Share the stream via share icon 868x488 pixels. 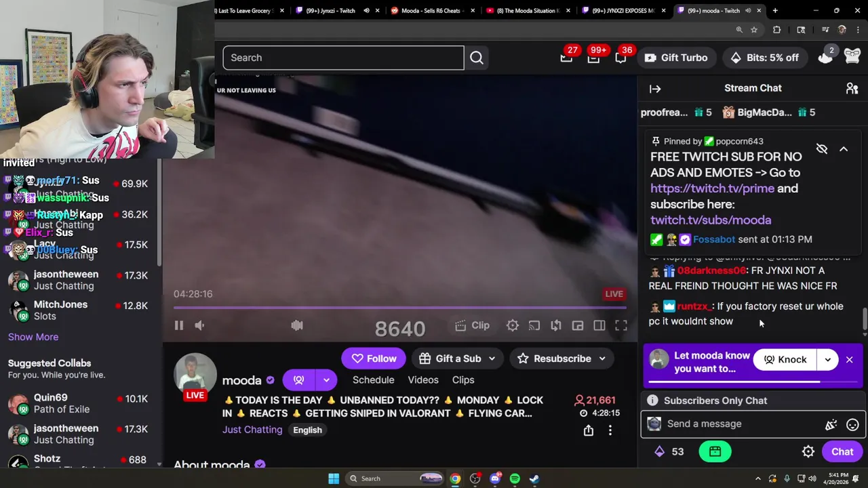(x=589, y=430)
